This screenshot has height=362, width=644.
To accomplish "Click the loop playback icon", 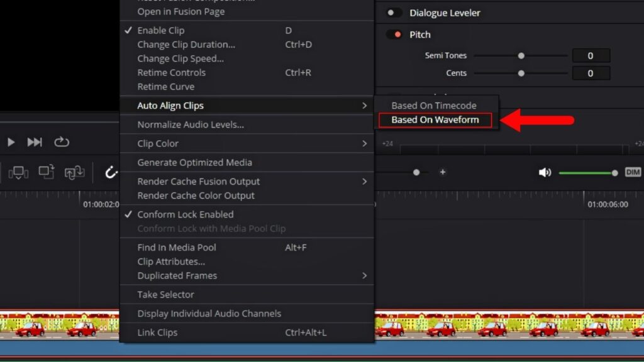I will 62,142.
